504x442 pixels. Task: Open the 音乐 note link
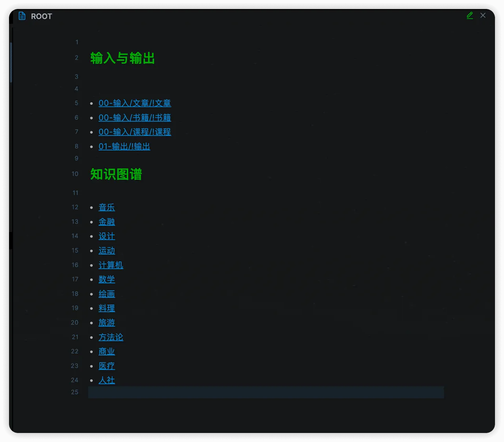click(x=107, y=207)
